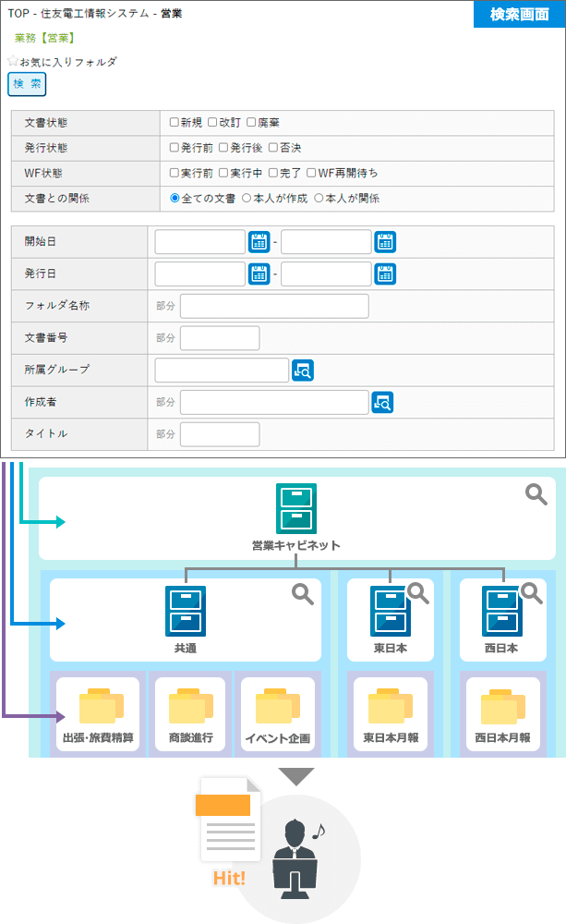The width and height of the screenshot is (566, 924).
Task: Focus the 所属グループ text field
Action: pos(222,371)
